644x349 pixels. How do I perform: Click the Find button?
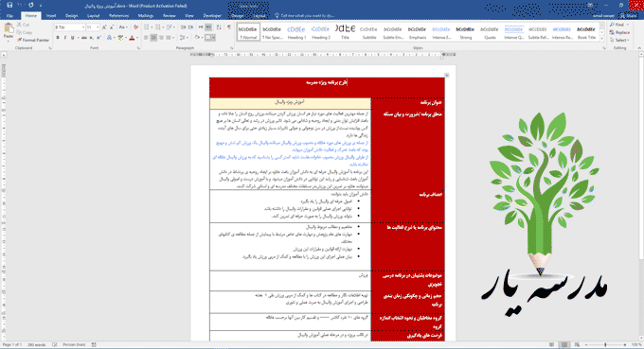pyautogui.click(x=617, y=25)
